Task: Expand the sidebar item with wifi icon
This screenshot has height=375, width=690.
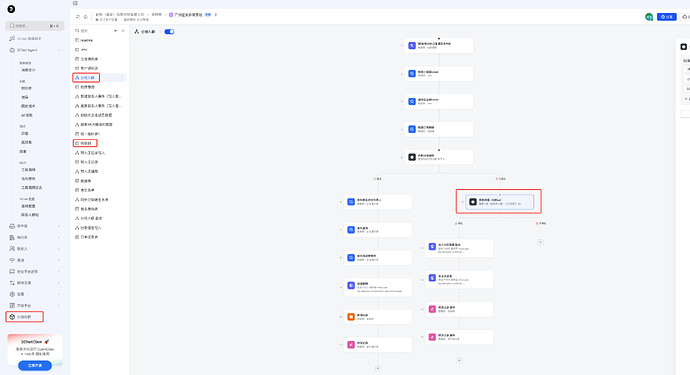Action: 34,260
